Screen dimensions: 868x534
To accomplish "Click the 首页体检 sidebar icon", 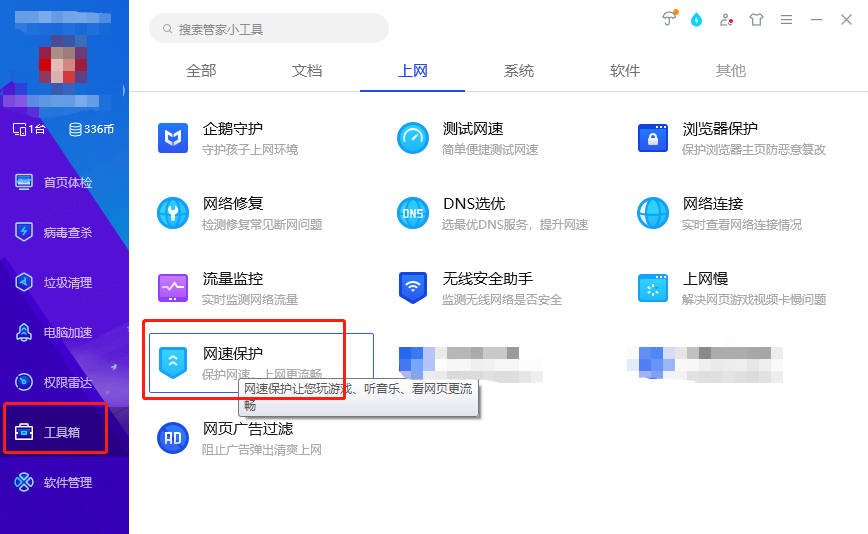I will click(x=24, y=182).
